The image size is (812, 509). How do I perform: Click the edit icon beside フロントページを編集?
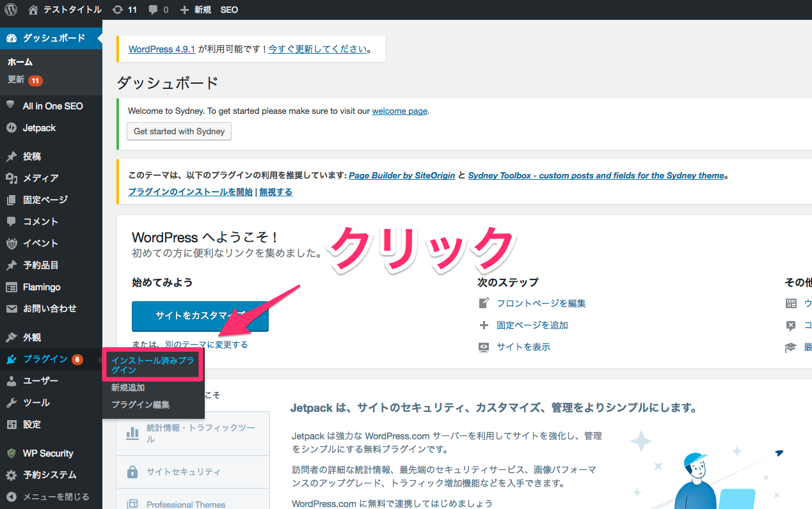coord(484,303)
